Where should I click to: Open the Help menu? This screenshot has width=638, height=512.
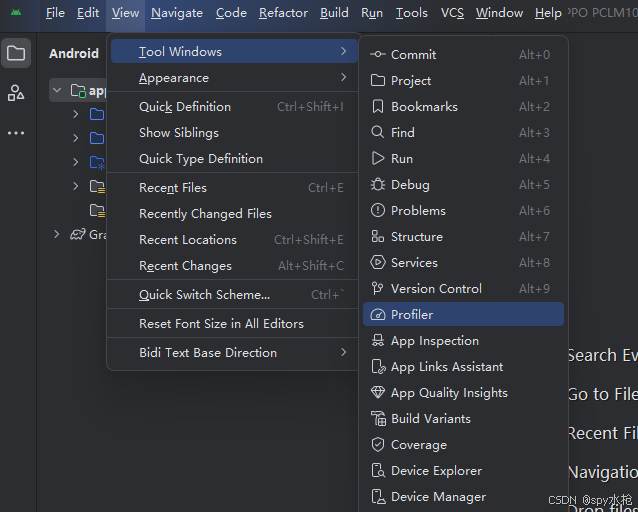click(x=548, y=13)
